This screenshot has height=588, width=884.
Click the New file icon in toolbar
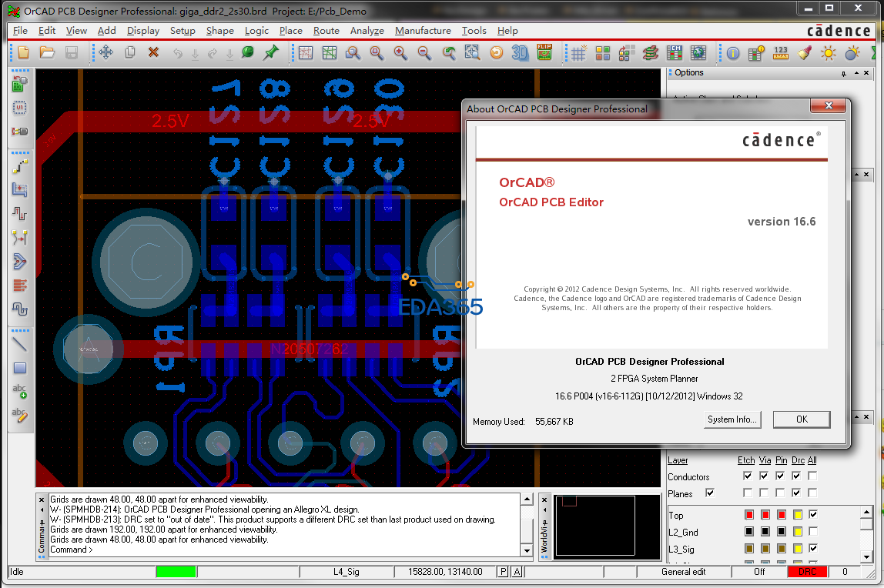[24, 53]
